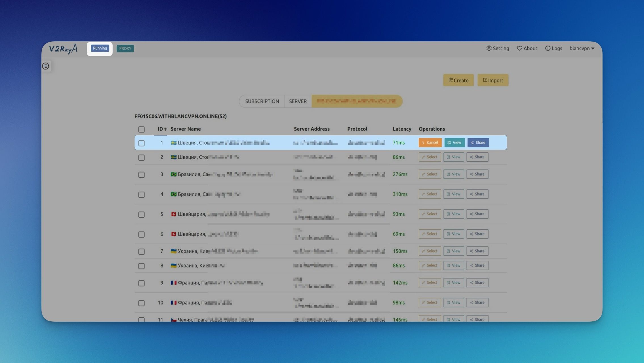Sort by the ID column arrow
644x363 pixels.
point(165,129)
